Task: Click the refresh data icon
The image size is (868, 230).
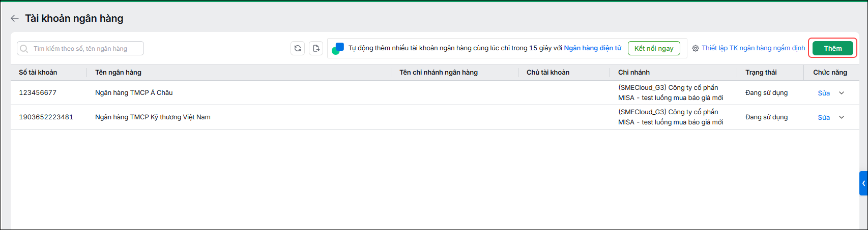Action: tap(298, 48)
